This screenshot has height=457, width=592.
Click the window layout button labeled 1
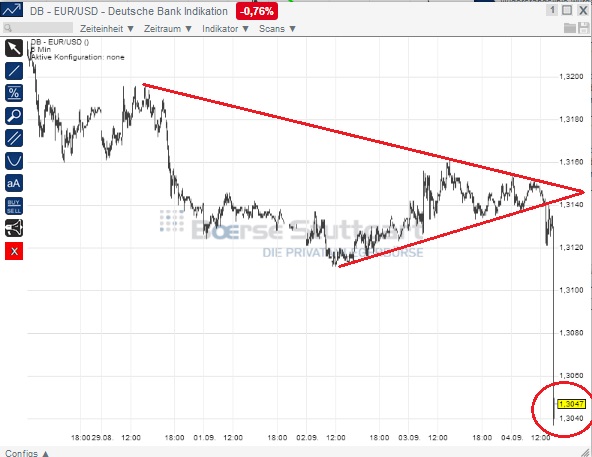(552, 10)
